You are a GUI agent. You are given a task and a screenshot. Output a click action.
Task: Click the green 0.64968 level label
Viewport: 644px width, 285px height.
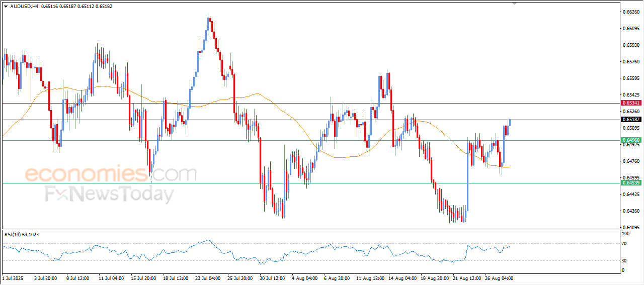pos(631,140)
